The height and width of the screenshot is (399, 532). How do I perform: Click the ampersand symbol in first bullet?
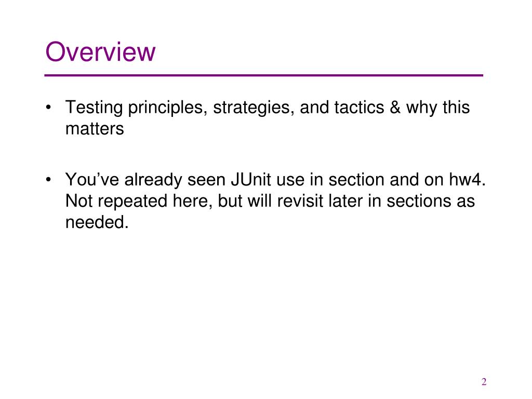tap(395, 107)
